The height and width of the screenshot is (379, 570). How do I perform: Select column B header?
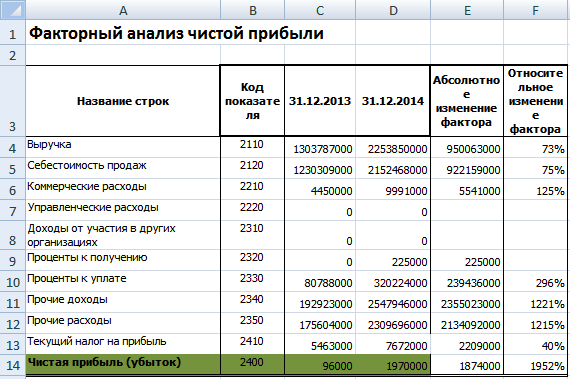tap(252, 10)
